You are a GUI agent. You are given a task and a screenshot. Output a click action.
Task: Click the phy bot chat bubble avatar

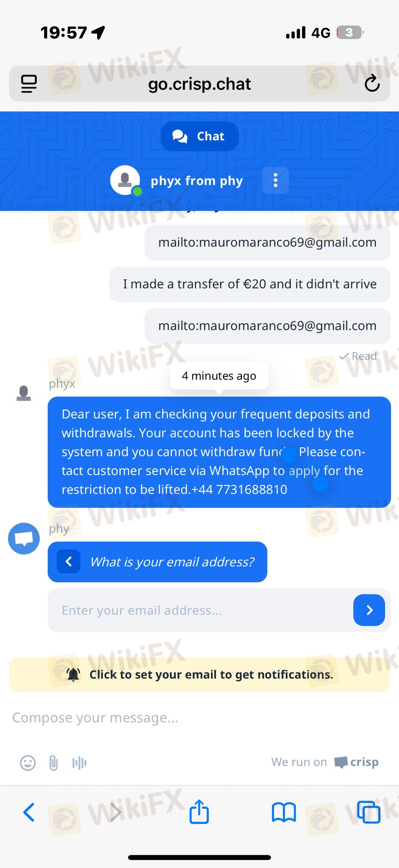[24, 538]
